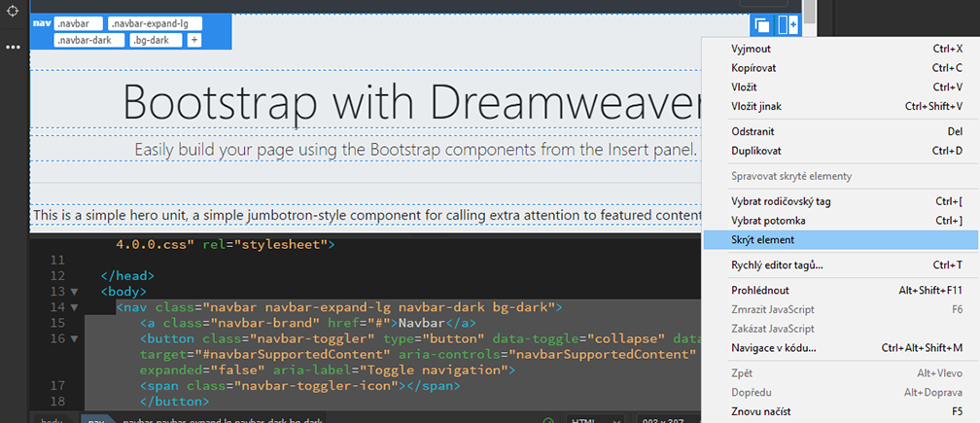
Task: Choose Vložit from the context menu
Action: coord(841,88)
